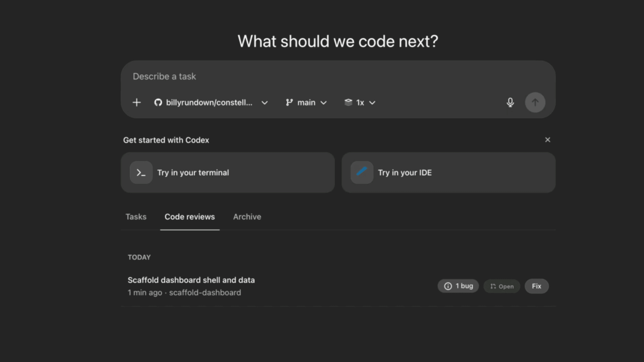Click the Open pull request badge
Image resolution: width=644 pixels, height=362 pixels.
(x=501, y=286)
